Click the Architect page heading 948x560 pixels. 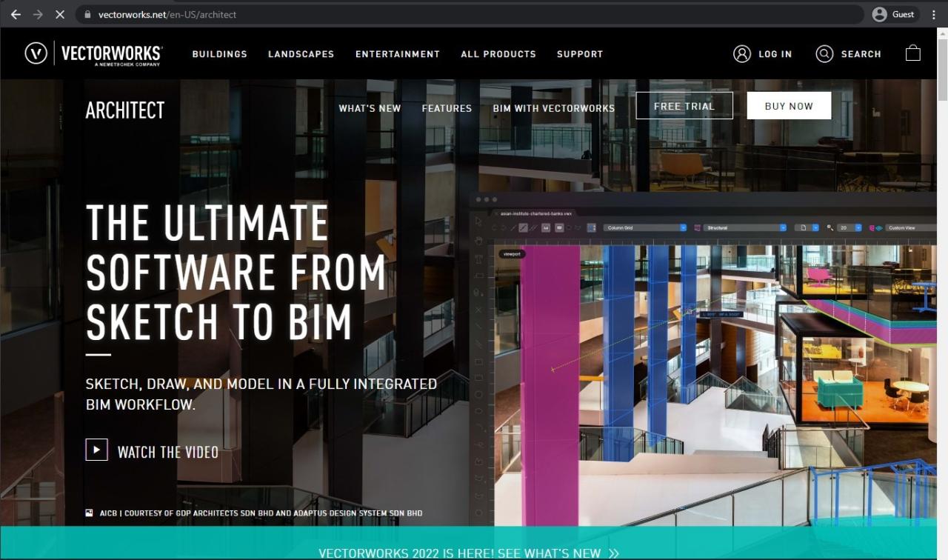click(x=125, y=110)
